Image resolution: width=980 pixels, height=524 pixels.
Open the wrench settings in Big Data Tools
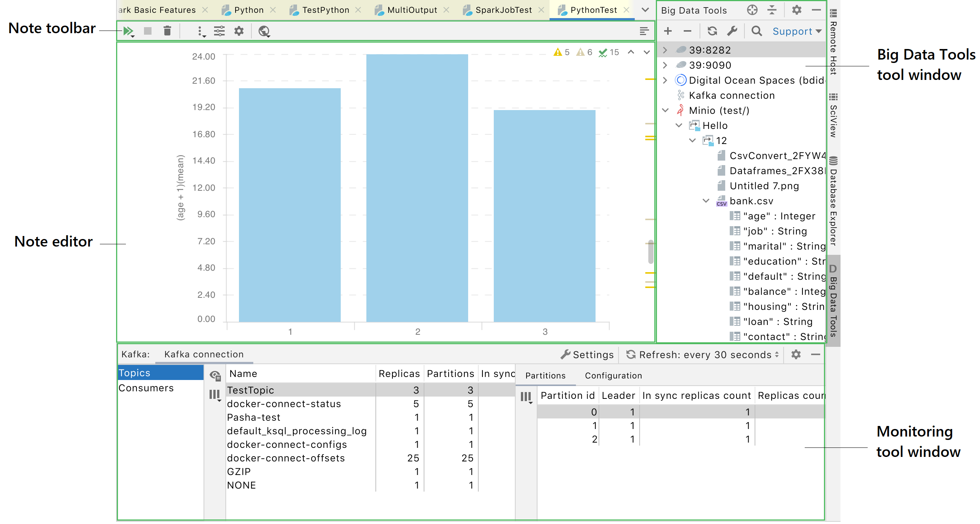733,31
